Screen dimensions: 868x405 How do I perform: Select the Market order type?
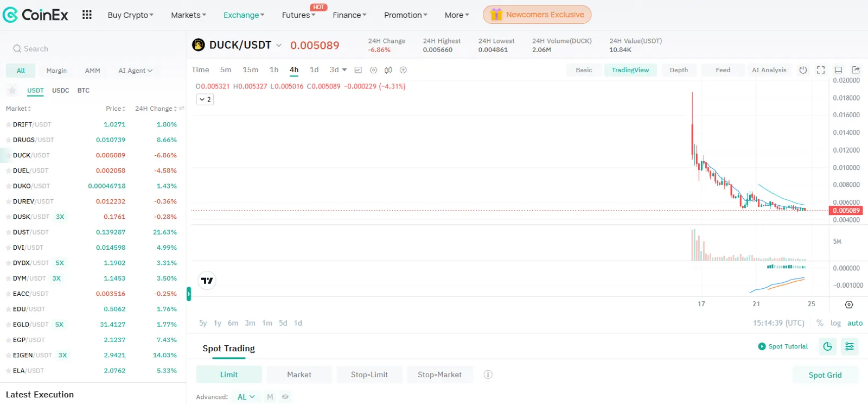pyautogui.click(x=299, y=375)
